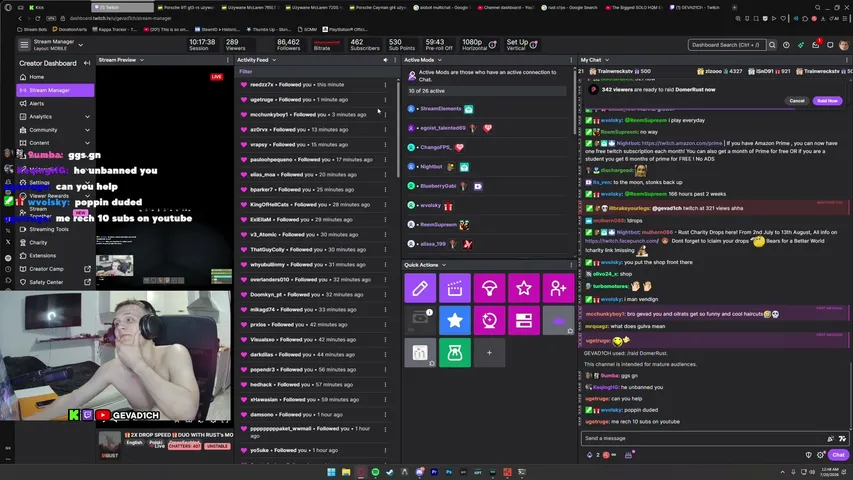
Task: Open the emote picker in chat input
Action: pos(842,438)
